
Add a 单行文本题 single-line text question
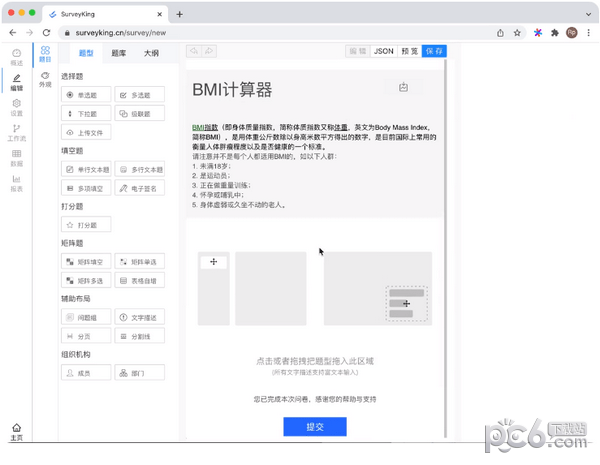[x=86, y=169]
